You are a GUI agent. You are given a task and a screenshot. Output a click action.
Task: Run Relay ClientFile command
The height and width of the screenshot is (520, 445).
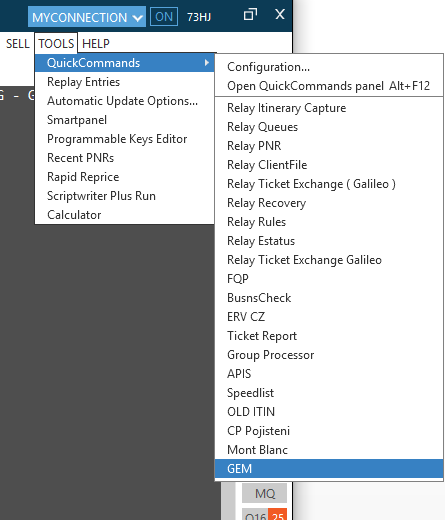point(329,165)
